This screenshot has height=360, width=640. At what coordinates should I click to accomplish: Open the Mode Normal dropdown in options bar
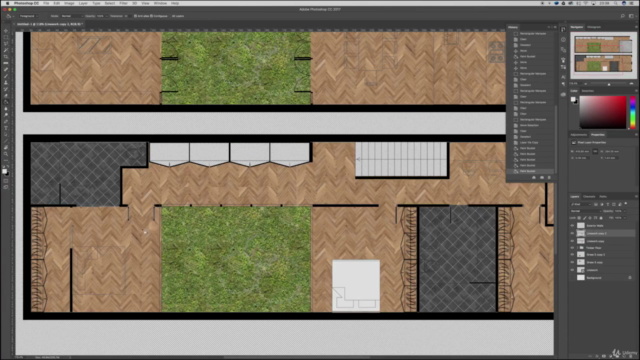point(71,16)
